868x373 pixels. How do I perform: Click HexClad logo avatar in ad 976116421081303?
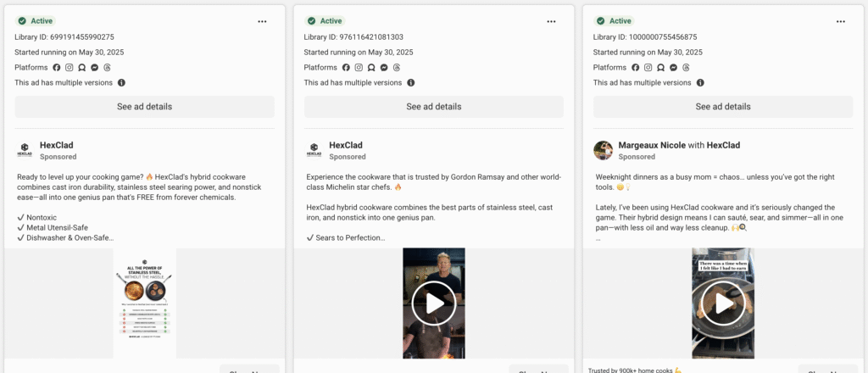[314, 150]
